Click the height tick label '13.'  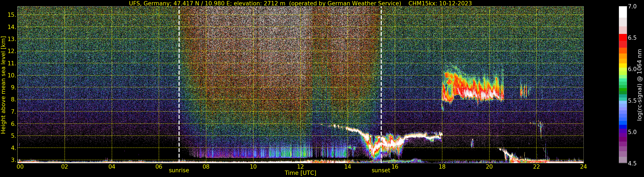(12, 39)
